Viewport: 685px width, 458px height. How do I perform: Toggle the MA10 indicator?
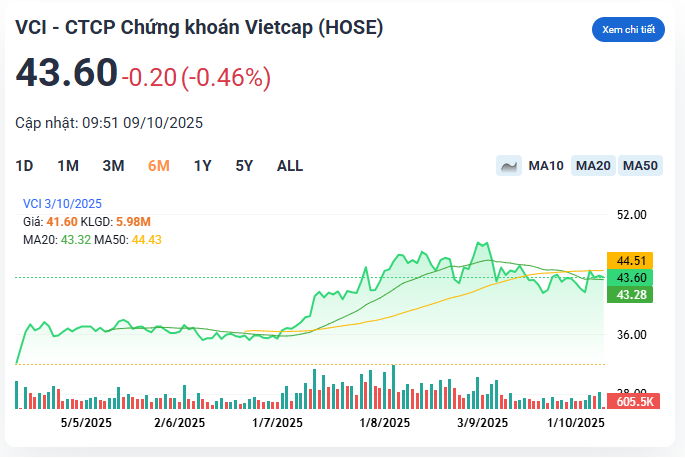(x=546, y=166)
